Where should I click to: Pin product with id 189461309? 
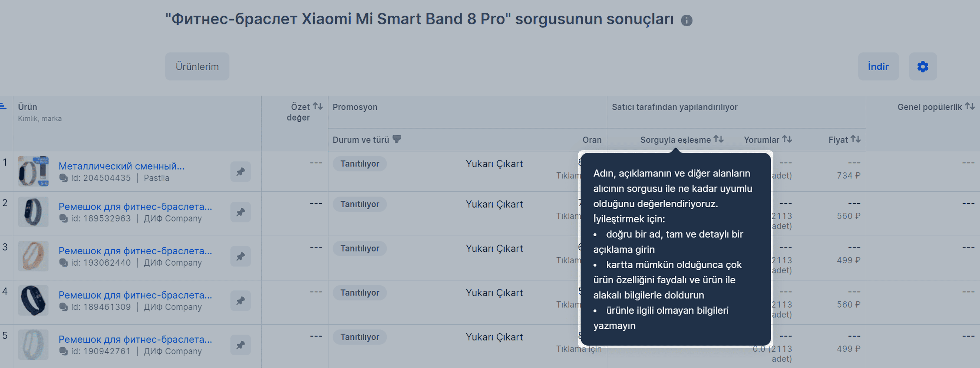click(240, 301)
